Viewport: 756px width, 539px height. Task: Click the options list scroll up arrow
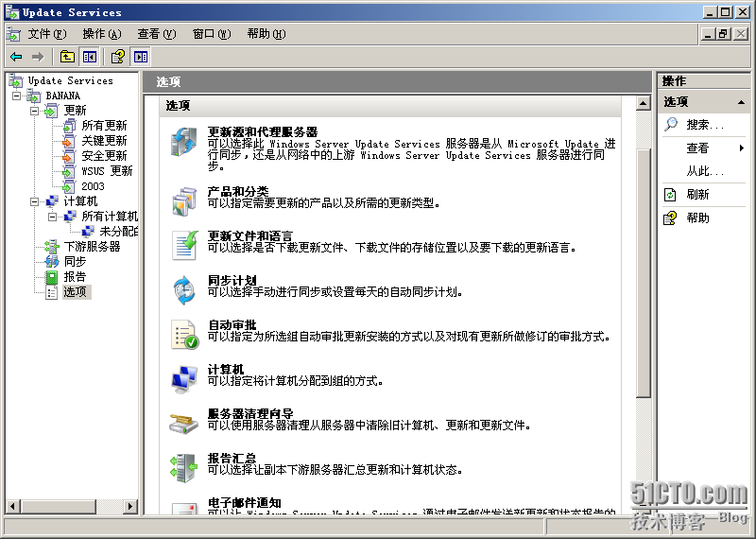coord(644,103)
